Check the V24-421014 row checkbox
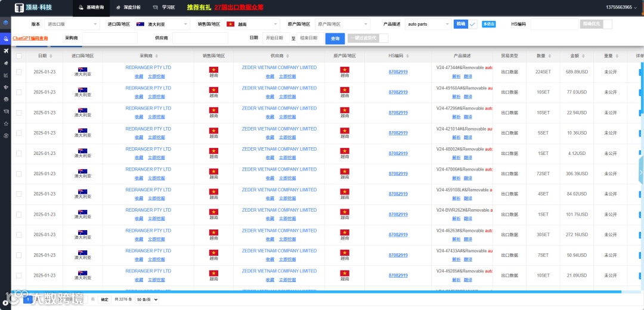The image size is (644, 310). tap(19, 133)
